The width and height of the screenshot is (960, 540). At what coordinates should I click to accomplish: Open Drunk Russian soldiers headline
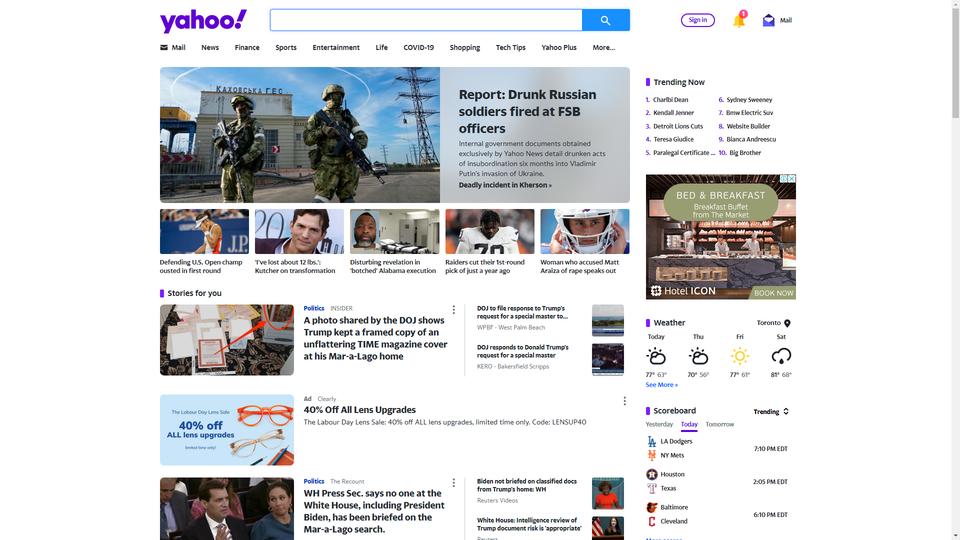click(x=527, y=111)
